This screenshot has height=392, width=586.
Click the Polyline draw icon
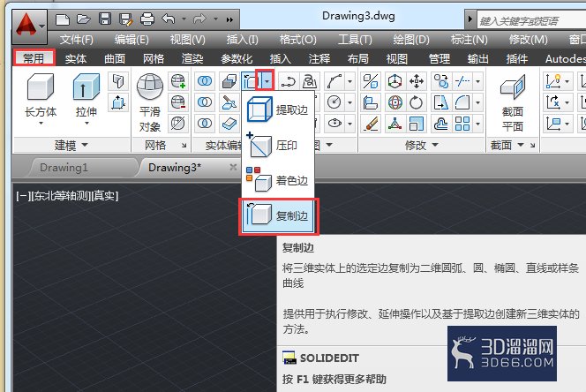point(288,81)
